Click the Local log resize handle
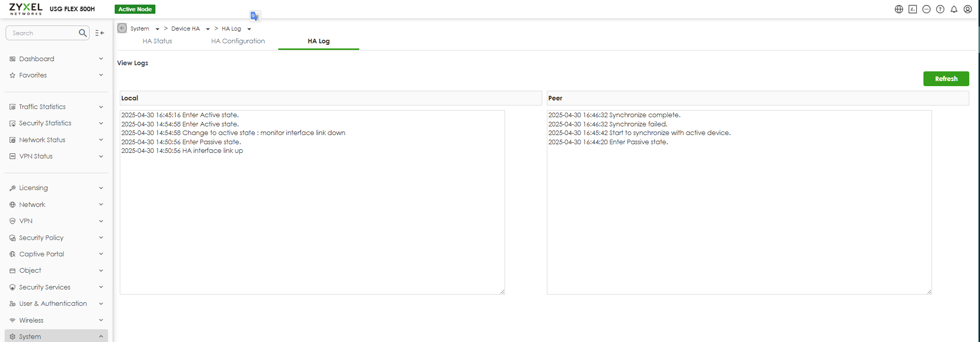Image resolution: width=980 pixels, height=342 pixels. [x=502, y=292]
